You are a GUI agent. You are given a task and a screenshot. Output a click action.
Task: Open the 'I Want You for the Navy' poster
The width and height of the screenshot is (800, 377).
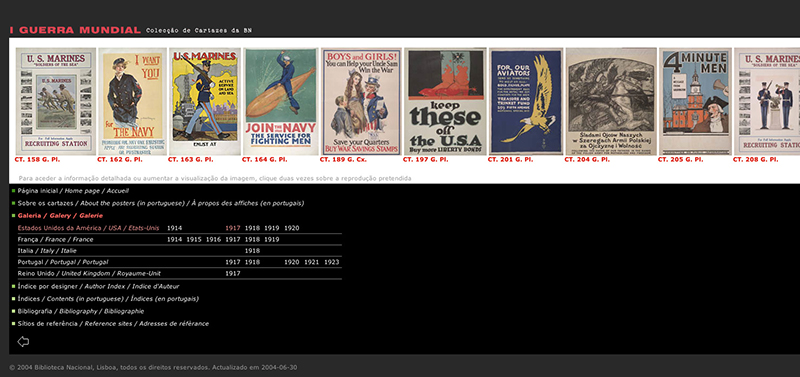click(x=133, y=102)
